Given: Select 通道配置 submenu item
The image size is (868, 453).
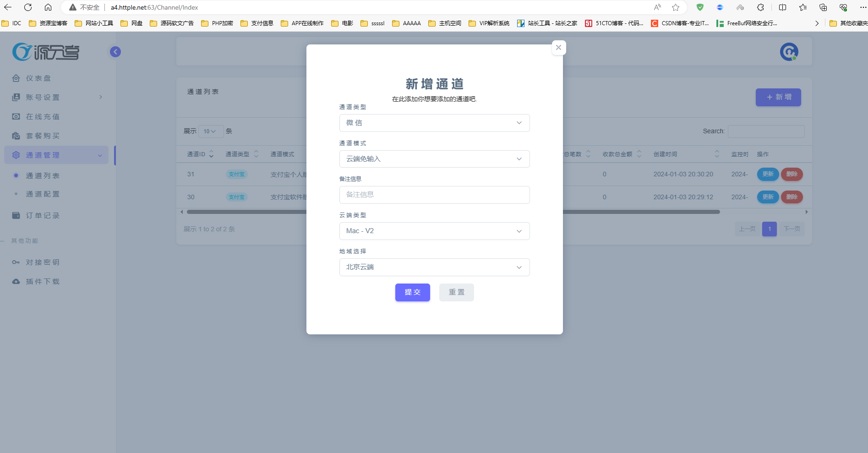Looking at the screenshot, I should coord(43,194).
